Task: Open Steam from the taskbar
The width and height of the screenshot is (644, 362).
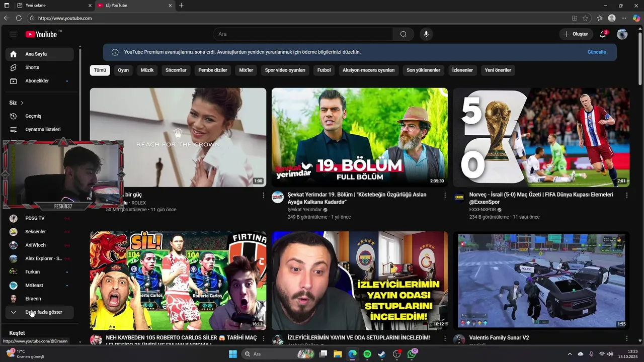Action: pyautogui.click(x=382, y=354)
